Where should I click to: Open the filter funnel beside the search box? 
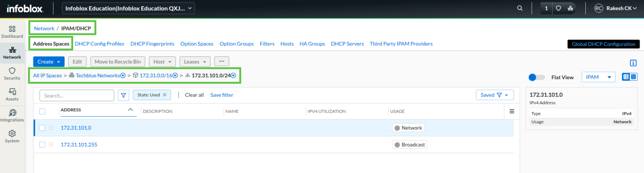[x=124, y=95]
